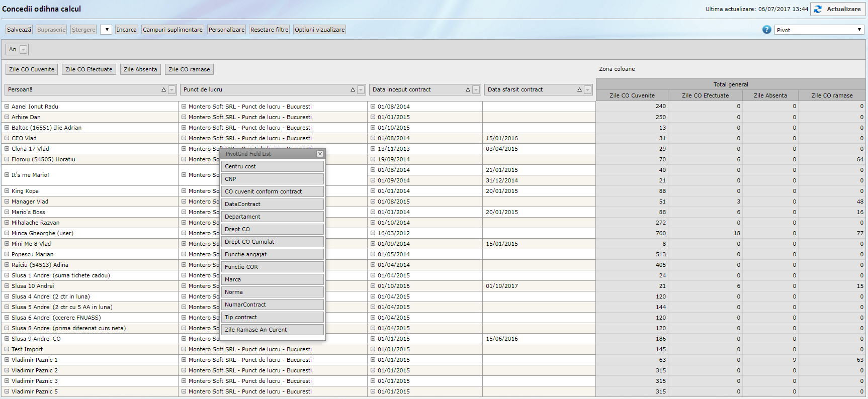Close the PivotGrid Field List popup
868x399 pixels.
pyautogui.click(x=320, y=154)
